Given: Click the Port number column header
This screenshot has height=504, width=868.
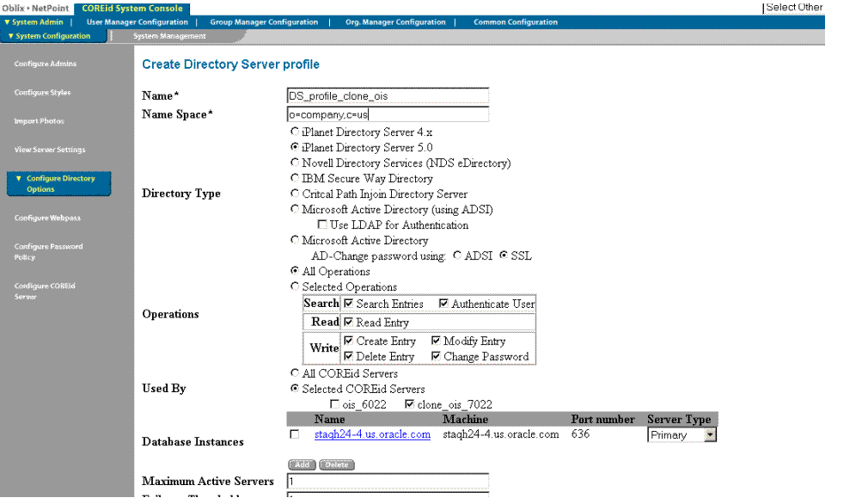Looking at the screenshot, I should pyautogui.click(x=602, y=419).
